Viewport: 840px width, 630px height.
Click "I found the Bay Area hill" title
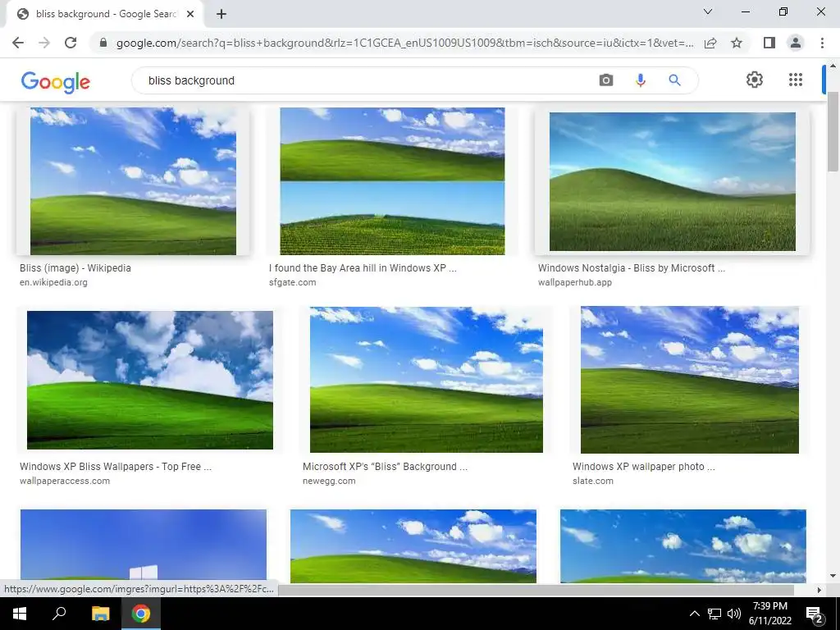coord(363,268)
